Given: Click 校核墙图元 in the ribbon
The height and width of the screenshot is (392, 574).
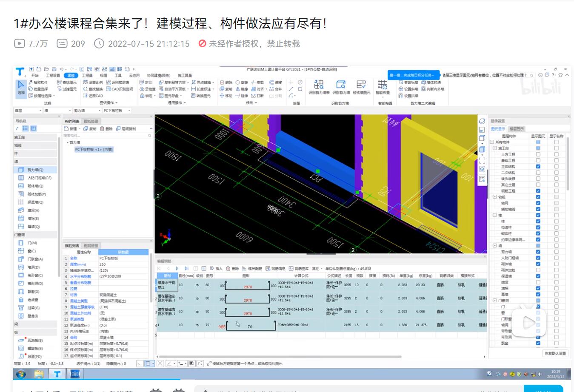Looking at the screenshot, I should pyautogui.click(x=361, y=87).
